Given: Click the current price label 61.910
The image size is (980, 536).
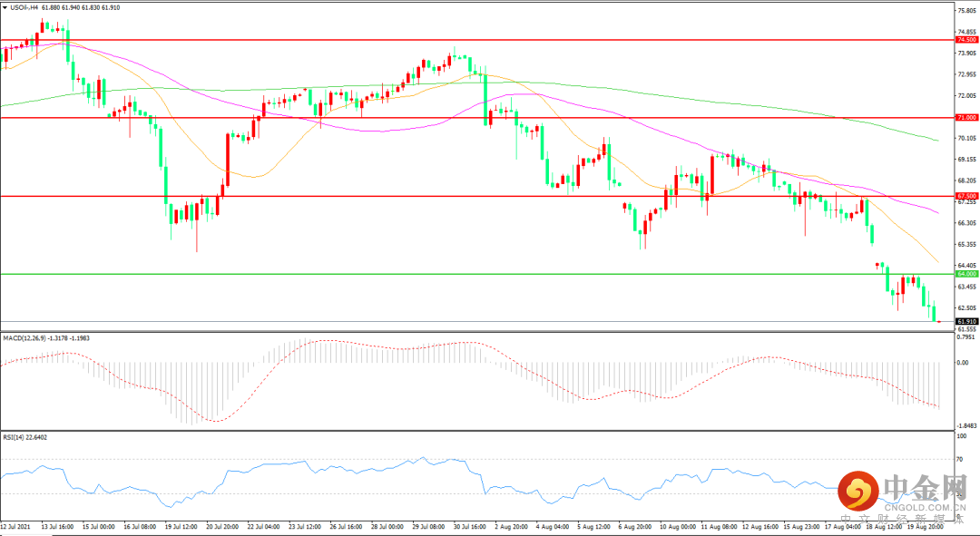Looking at the screenshot, I should point(967,321).
